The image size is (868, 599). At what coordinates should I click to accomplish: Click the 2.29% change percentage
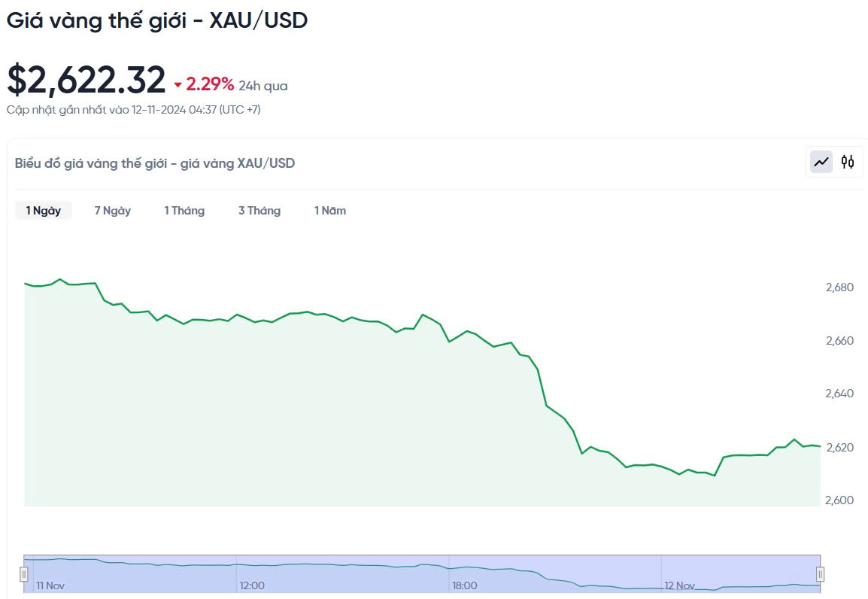point(210,84)
